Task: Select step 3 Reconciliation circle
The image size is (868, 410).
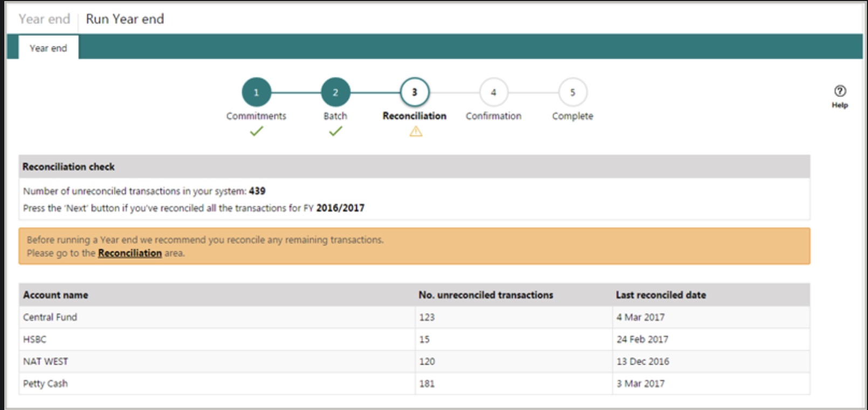Action: click(415, 92)
